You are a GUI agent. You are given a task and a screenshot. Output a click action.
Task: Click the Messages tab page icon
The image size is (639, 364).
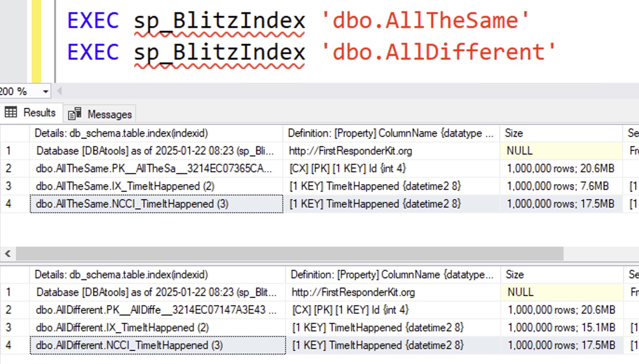point(75,114)
